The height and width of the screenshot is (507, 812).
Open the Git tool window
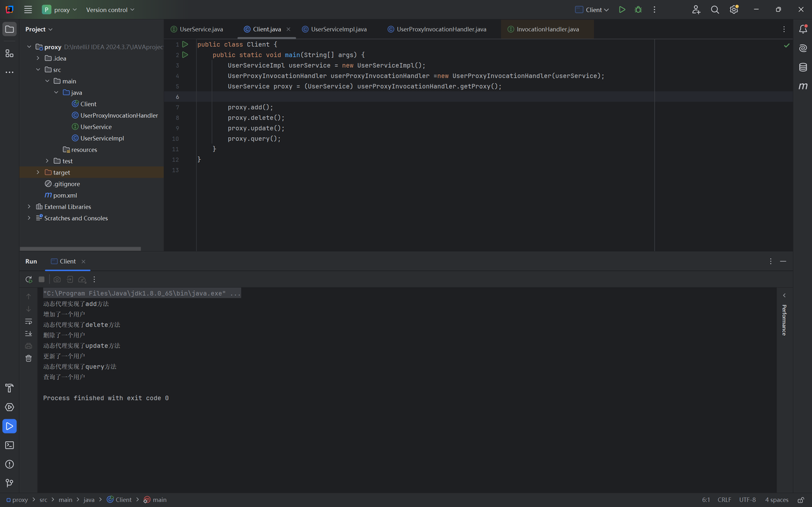pos(10,484)
